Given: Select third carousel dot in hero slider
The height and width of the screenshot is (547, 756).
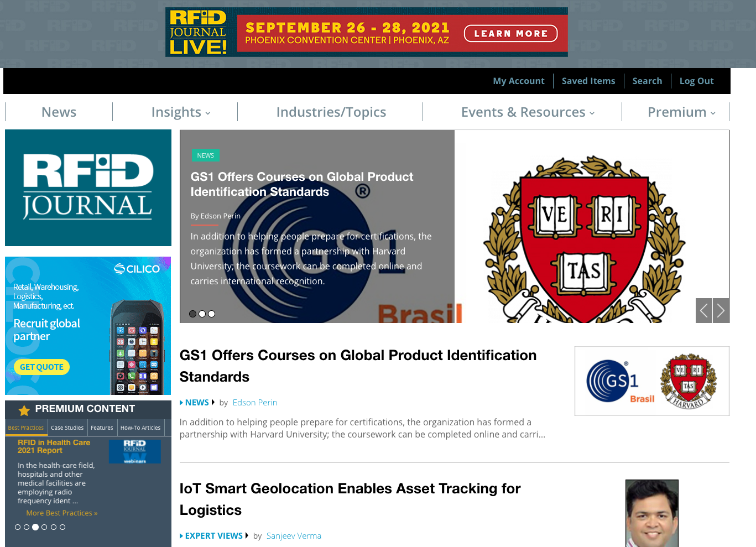Looking at the screenshot, I should coord(211,314).
